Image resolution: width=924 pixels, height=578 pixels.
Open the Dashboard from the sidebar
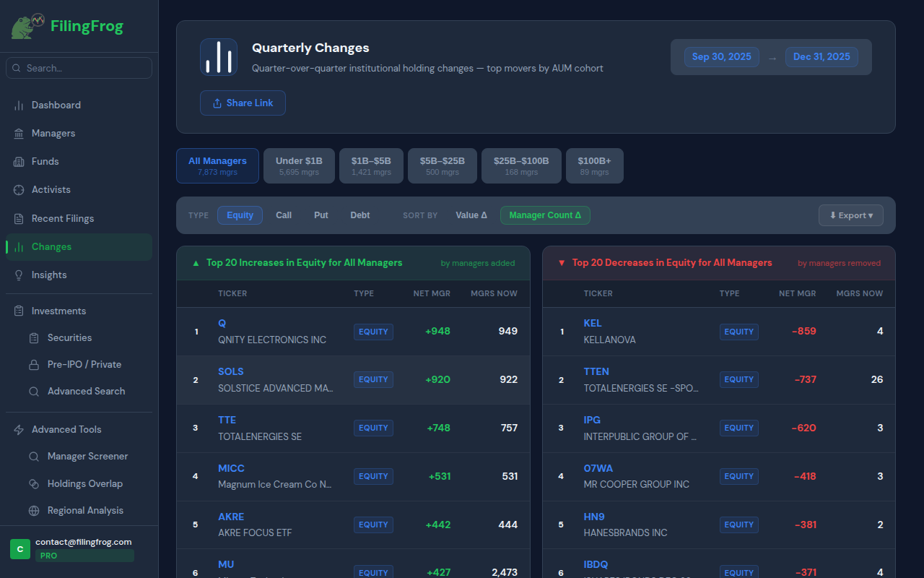click(55, 105)
